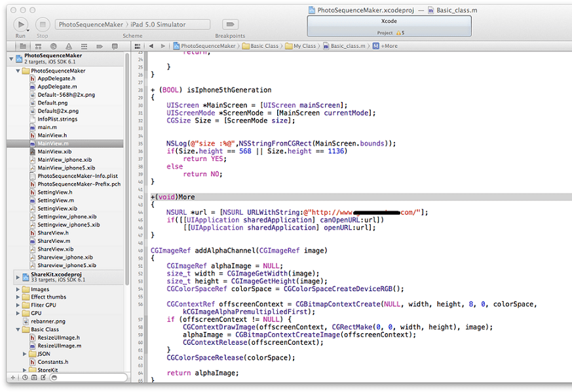Go back using the jump bar back arrow
This screenshot has width=572, height=392.
point(151,46)
